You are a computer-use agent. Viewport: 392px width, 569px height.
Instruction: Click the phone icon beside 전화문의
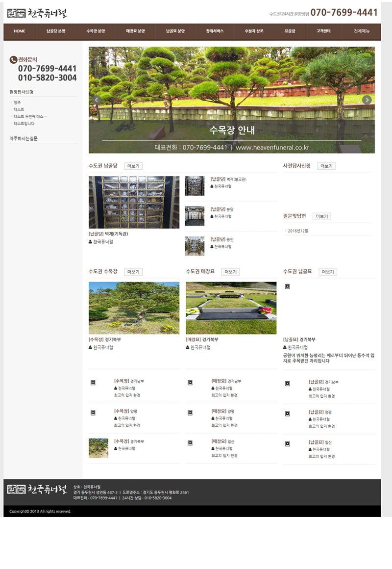click(x=13, y=60)
